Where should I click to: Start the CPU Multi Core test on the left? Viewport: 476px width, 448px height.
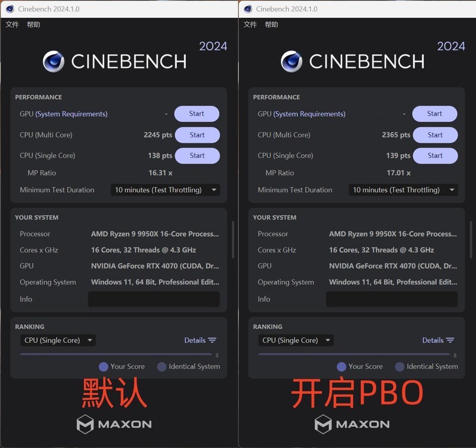point(197,134)
